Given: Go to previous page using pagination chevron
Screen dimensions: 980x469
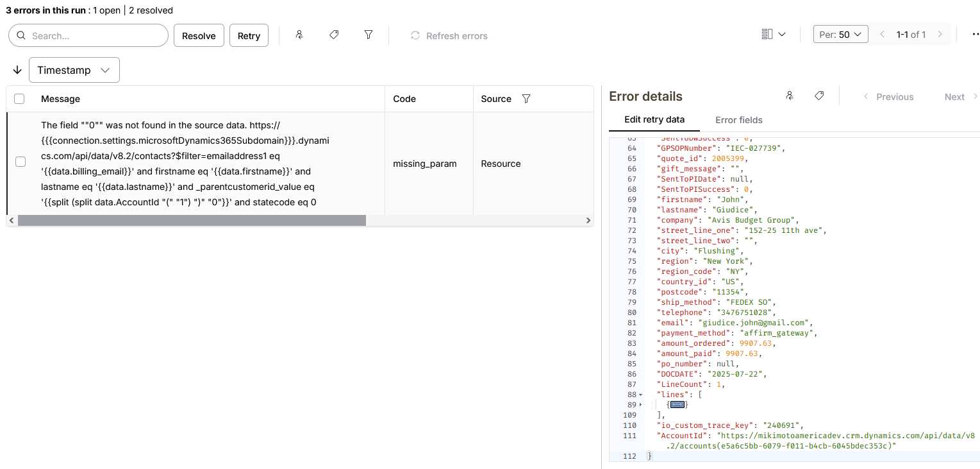Looking at the screenshot, I should click(882, 35).
